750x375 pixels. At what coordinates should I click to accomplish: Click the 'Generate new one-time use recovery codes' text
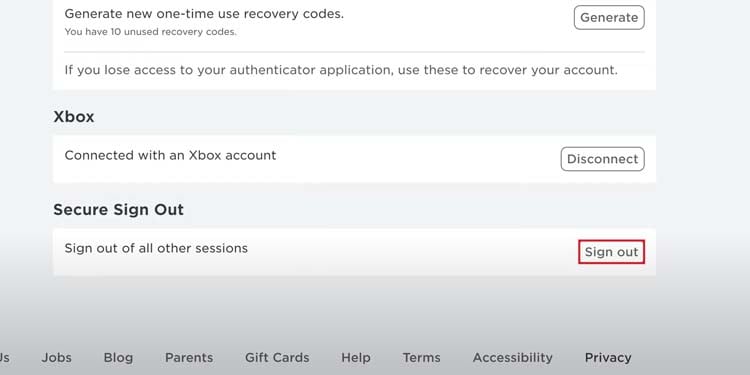click(x=204, y=14)
